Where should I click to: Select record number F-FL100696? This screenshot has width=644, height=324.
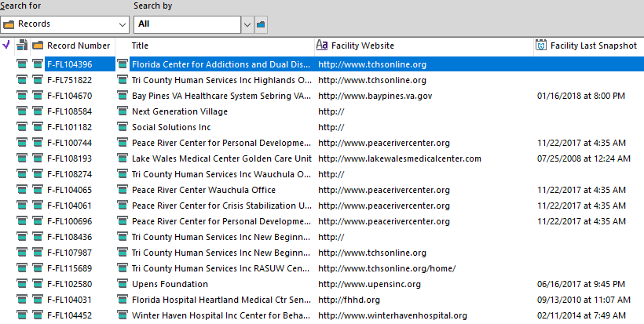point(69,221)
